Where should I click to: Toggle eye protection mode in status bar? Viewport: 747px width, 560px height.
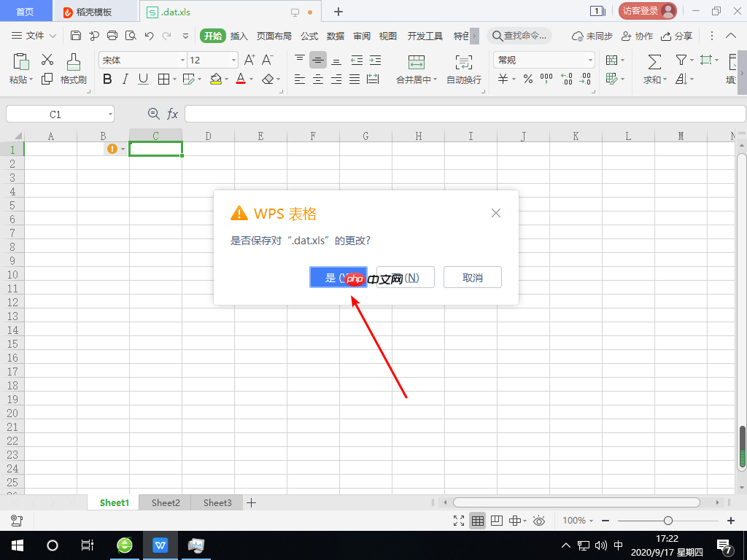539,521
